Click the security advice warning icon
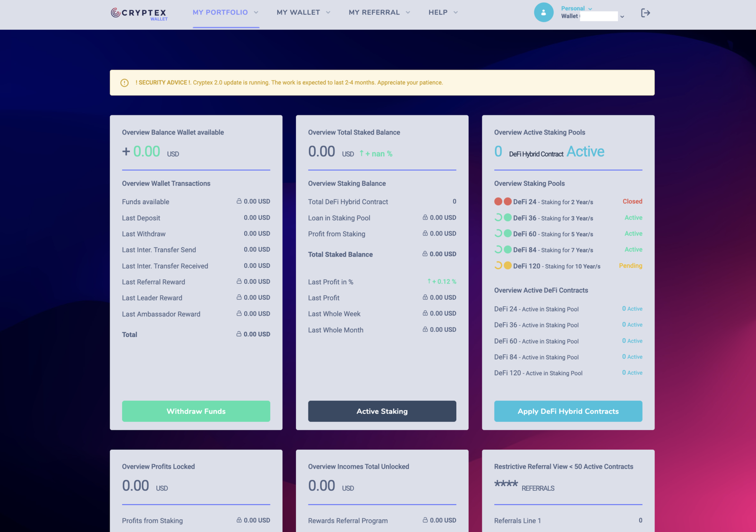The width and height of the screenshot is (756, 532). pos(124,83)
